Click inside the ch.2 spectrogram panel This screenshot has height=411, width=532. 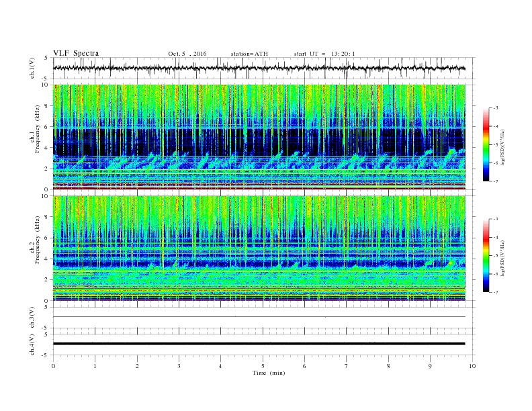(259, 248)
